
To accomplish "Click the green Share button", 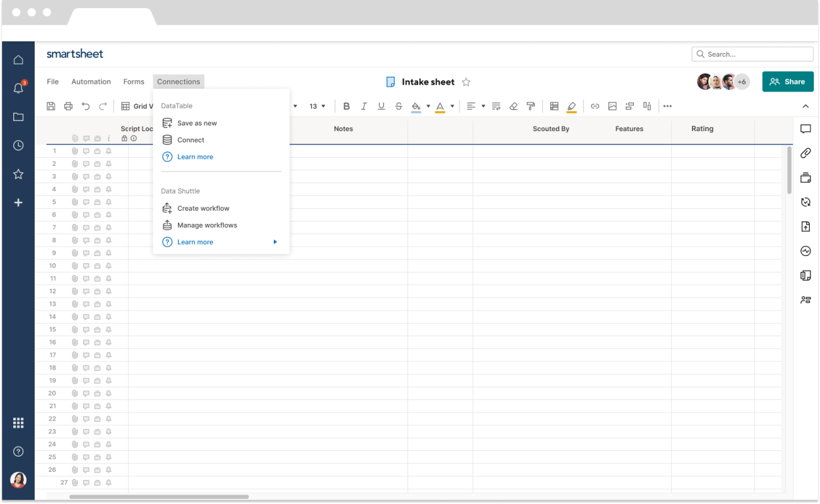I will tap(787, 81).
